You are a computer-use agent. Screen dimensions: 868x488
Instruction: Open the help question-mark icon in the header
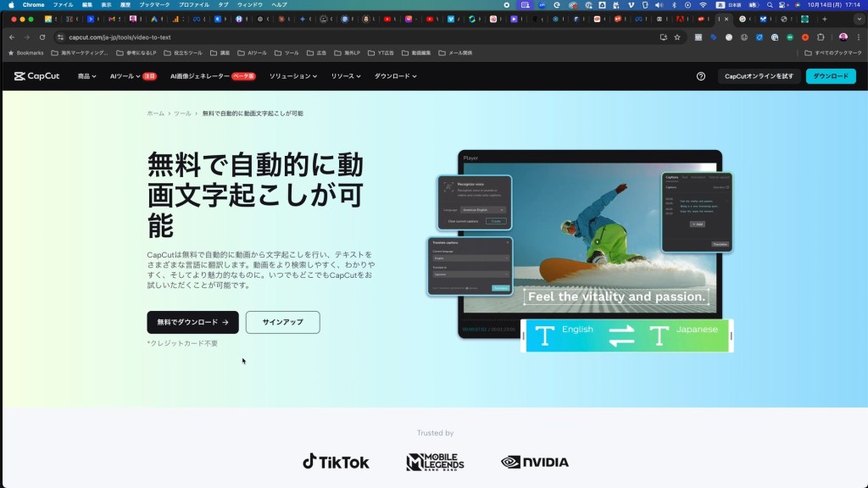click(700, 75)
